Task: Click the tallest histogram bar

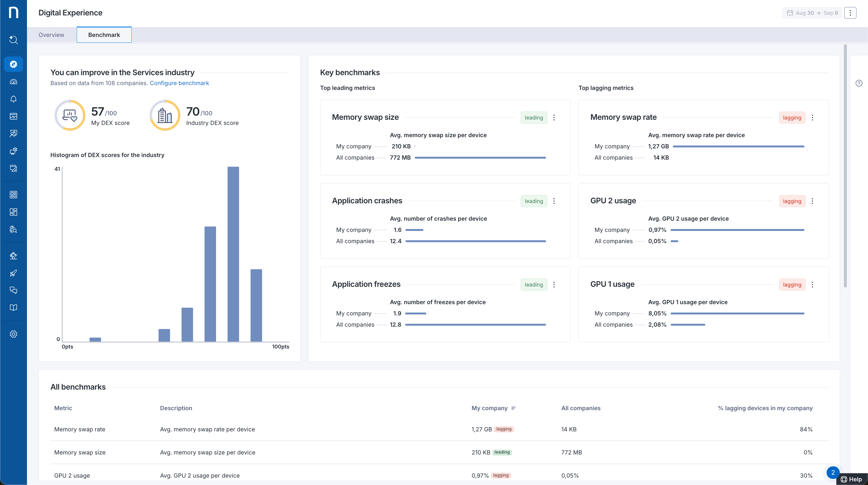Action: [x=233, y=254]
